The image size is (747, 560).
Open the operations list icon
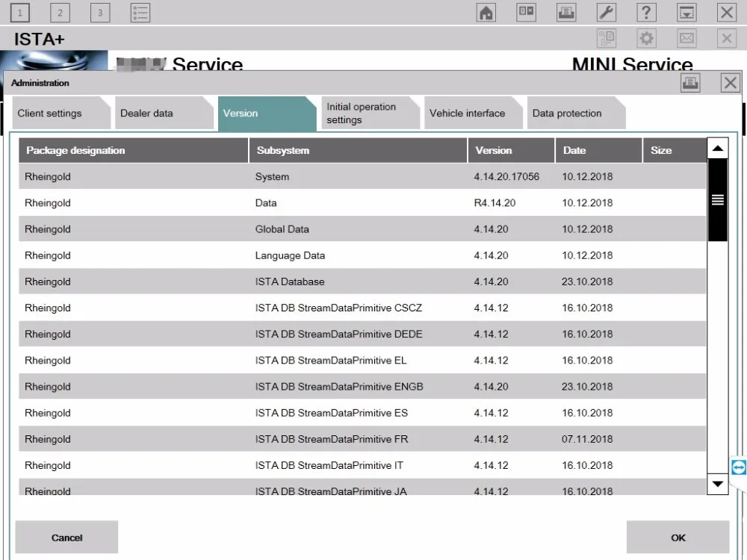140,13
